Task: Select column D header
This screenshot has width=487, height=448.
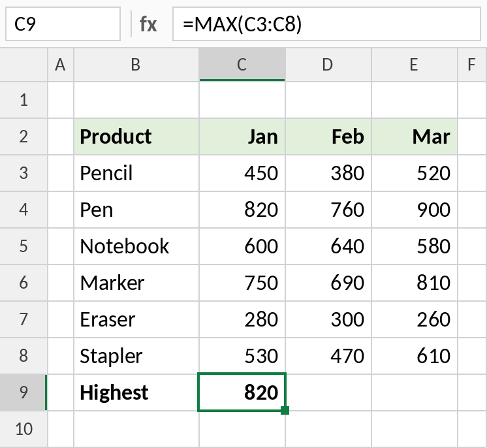Action: tap(328, 65)
